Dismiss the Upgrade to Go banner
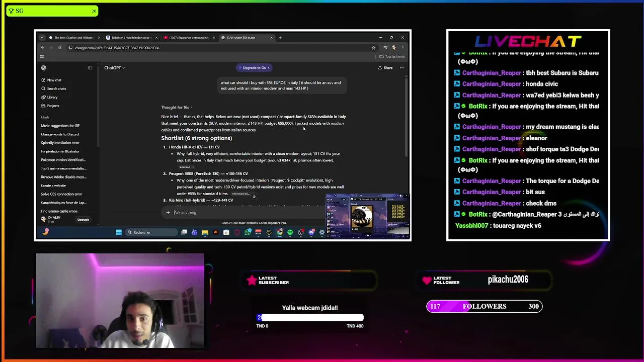Viewport: 644px width, 362px height. (268, 67)
